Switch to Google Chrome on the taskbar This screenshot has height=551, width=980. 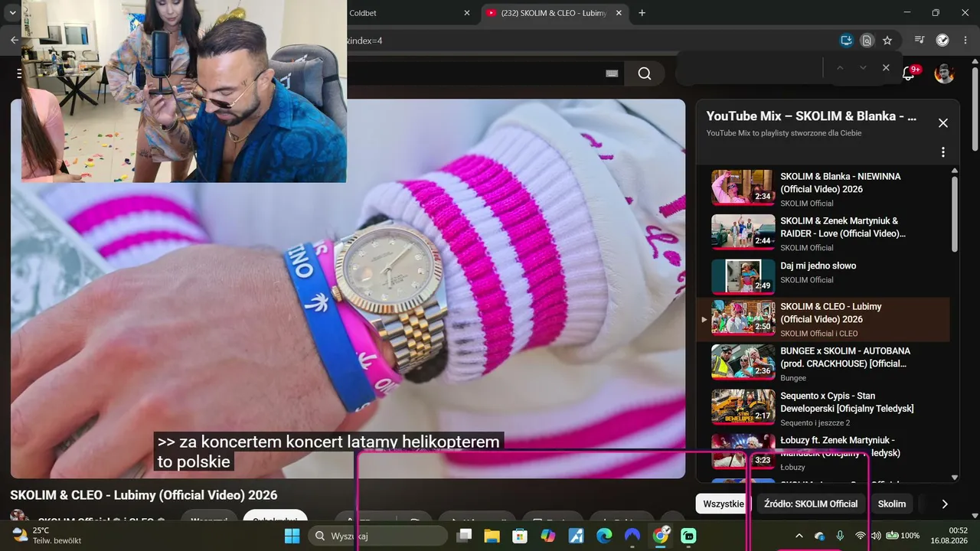[x=661, y=536]
